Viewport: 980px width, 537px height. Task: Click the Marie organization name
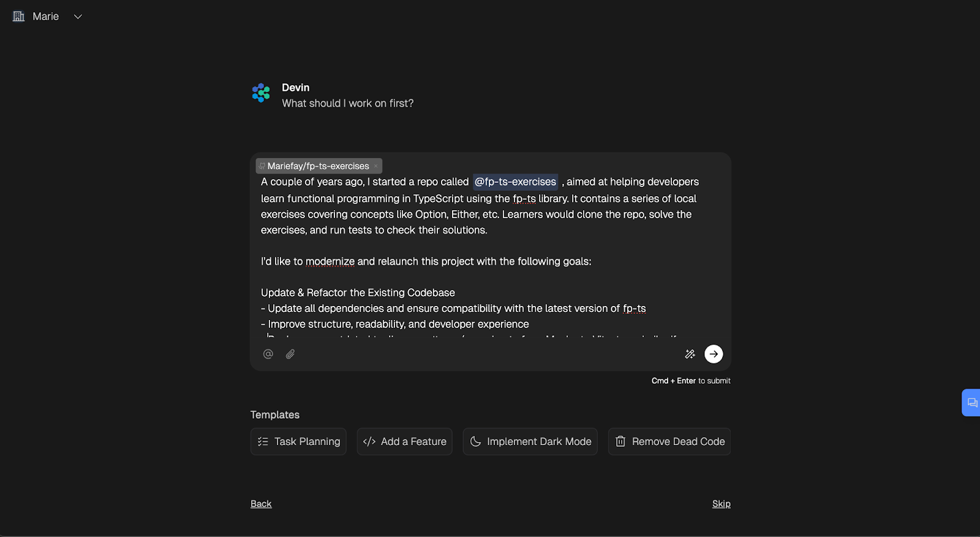coord(46,17)
